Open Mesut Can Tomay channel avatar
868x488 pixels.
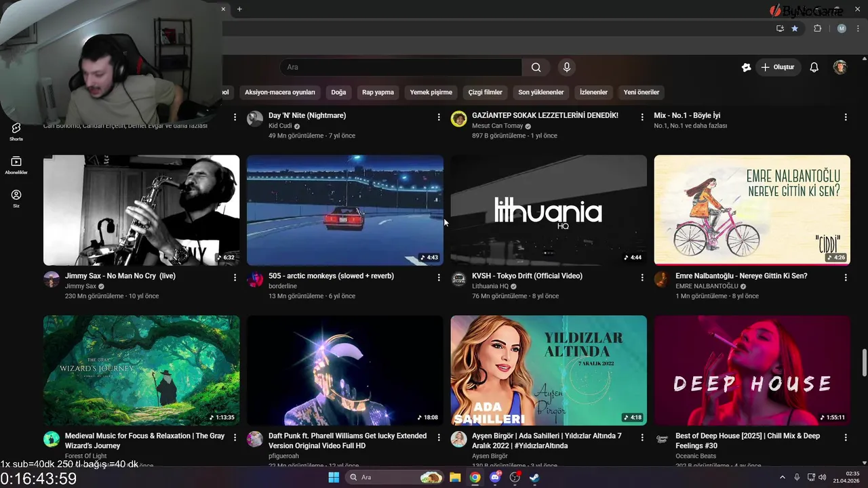point(458,119)
